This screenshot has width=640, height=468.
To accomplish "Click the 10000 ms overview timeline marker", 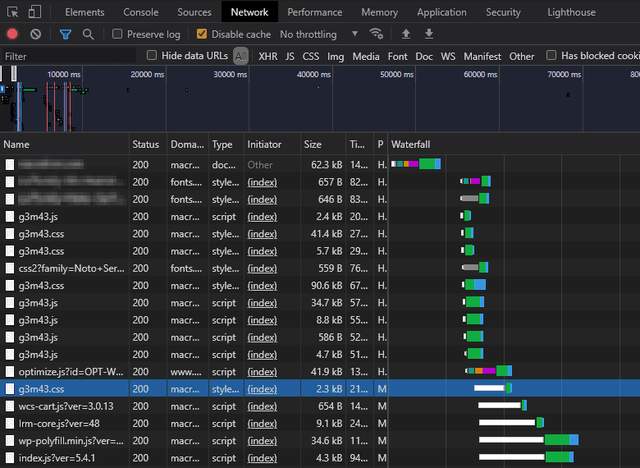I will point(64,74).
